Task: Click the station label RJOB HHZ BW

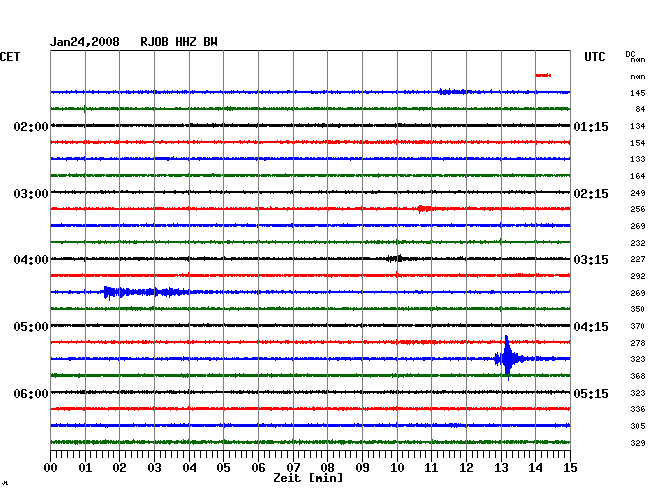Action: (x=179, y=42)
